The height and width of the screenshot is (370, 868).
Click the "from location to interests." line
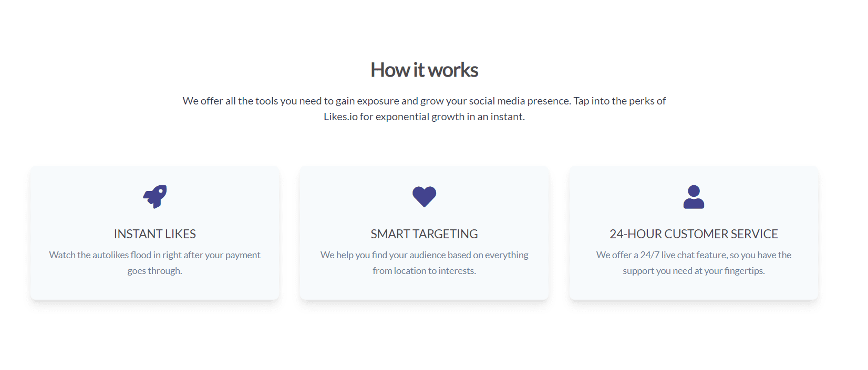click(424, 271)
